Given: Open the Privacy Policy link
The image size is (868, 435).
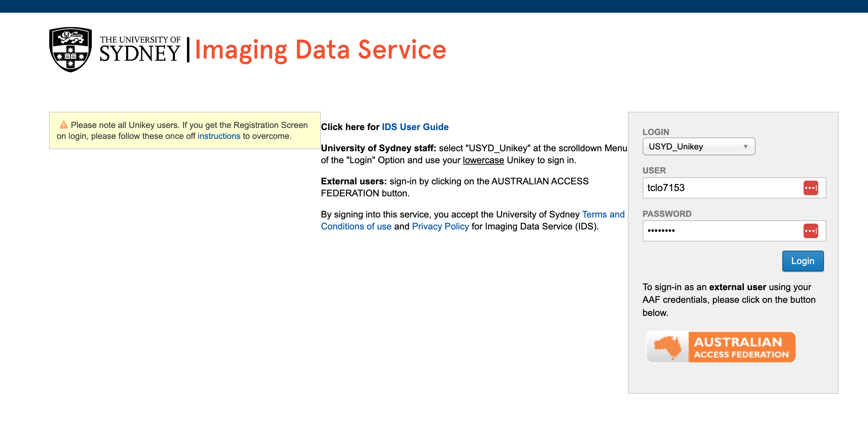Looking at the screenshot, I should pos(440,226).
